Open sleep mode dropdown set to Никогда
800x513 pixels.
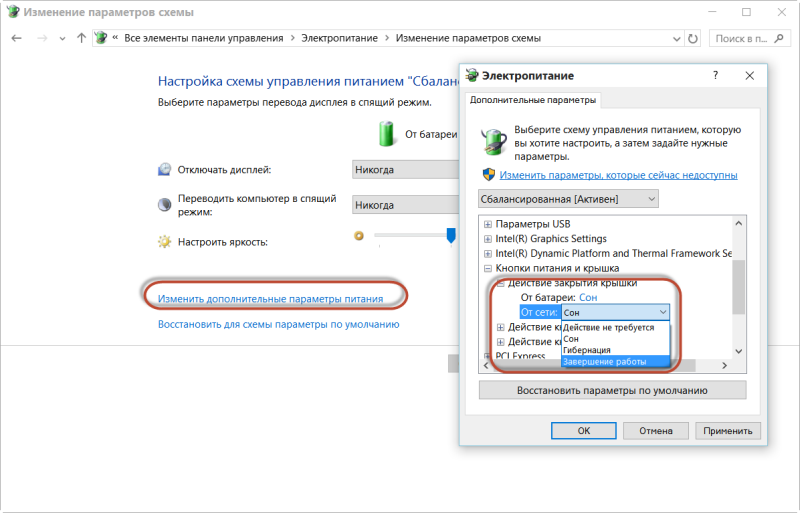click(405, 205)
